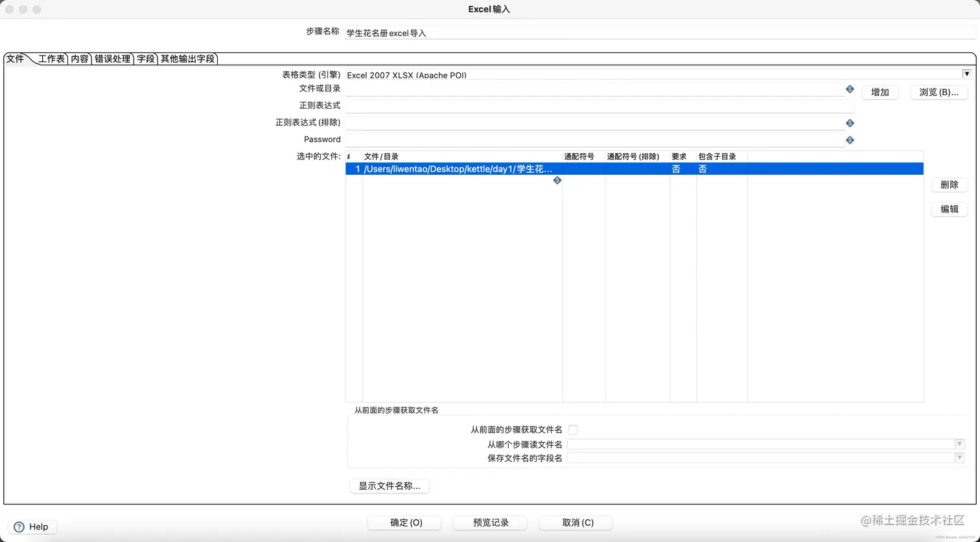The image size is (980, 542).
Task: Switch to the 文件 tab
Action: [15, 59]
